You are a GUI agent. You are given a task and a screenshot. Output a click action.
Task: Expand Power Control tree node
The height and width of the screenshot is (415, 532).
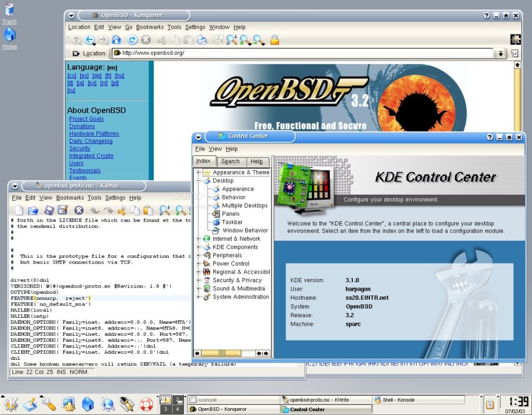198,264
